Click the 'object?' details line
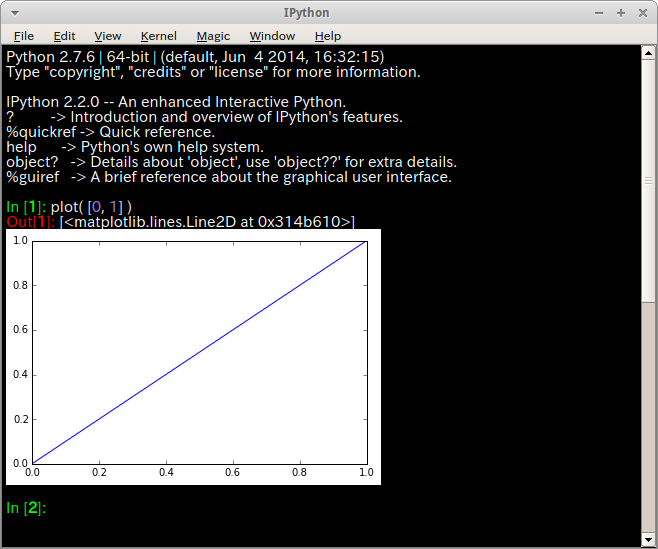 click(x=231, y=162)
